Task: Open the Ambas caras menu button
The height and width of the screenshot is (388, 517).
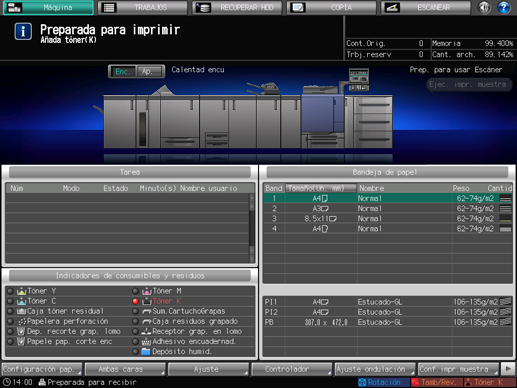Action: [125, 369]
